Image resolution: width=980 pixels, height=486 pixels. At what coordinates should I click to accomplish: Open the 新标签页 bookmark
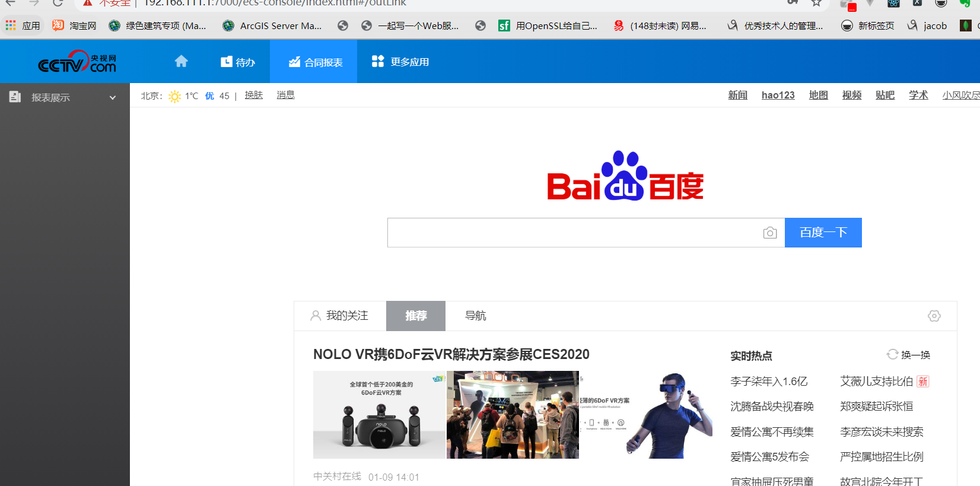pos(868,26)
